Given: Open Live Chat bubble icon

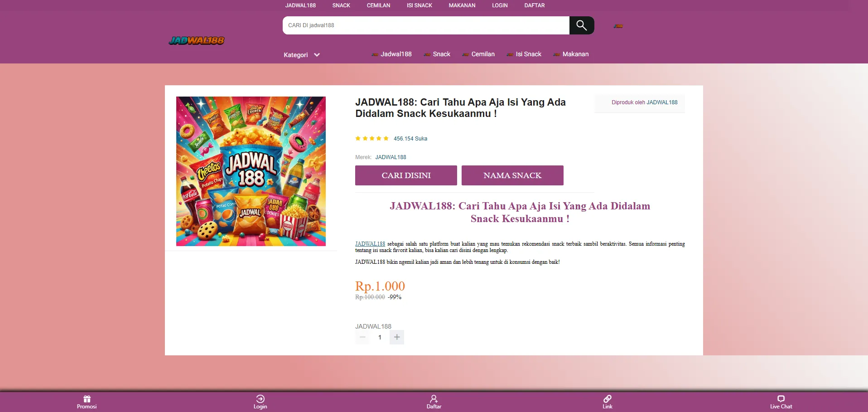Looking at the screenshot, I should (781, 399).
